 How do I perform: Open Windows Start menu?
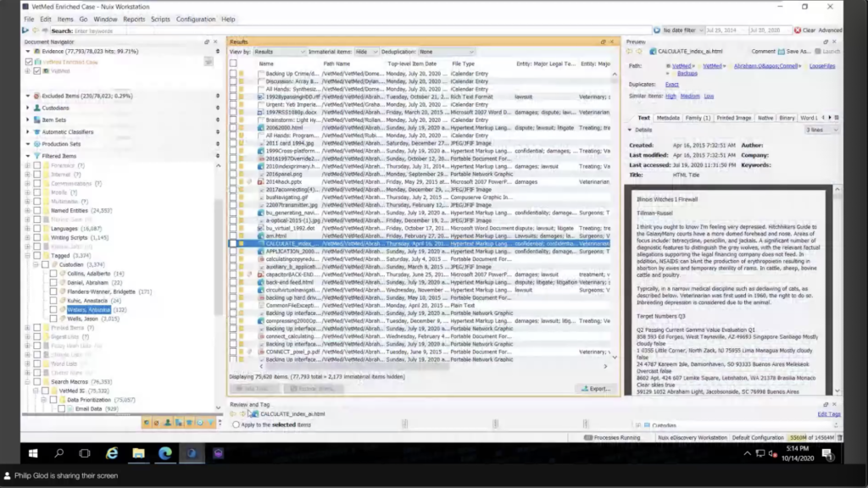(33, 453)
